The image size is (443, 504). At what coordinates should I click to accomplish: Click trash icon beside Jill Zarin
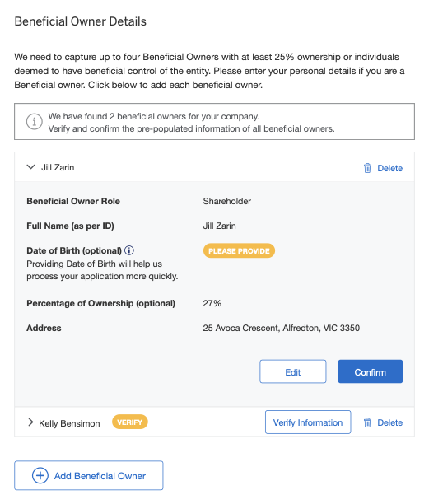tap(367, 168)
